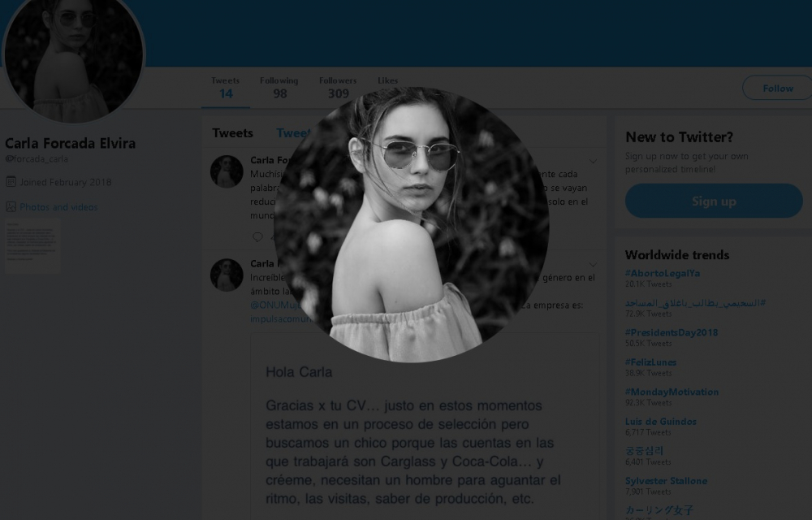812x520 pixels.
Task: Select the Tweets timeline heading tab
Action: pos(232,133)
